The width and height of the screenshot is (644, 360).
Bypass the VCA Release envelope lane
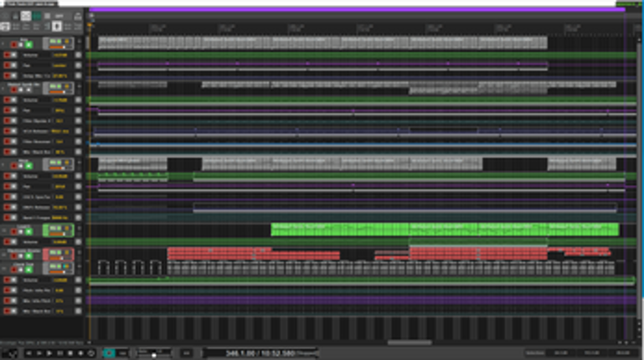point(14,131)
